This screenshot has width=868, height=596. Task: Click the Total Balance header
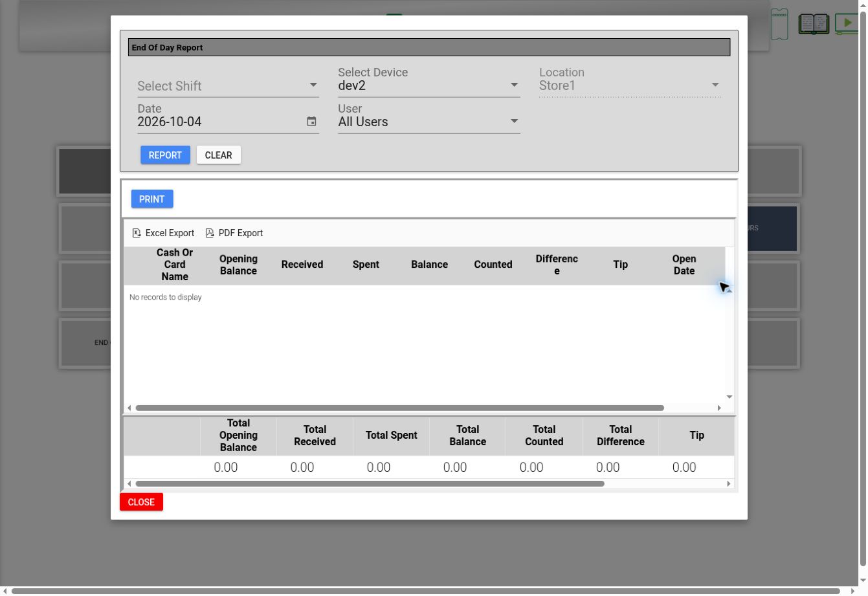point(467,436)
